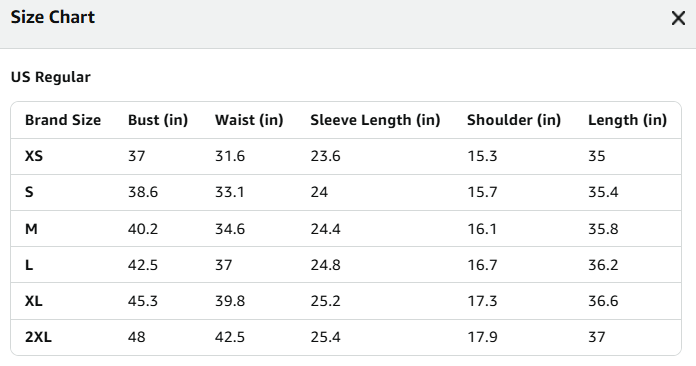Select the XL size row label

coord(34,301)
